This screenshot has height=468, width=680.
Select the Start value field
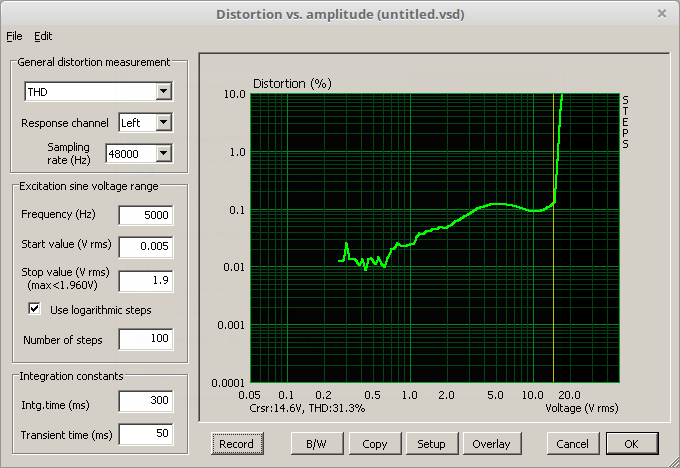point(145,246)
